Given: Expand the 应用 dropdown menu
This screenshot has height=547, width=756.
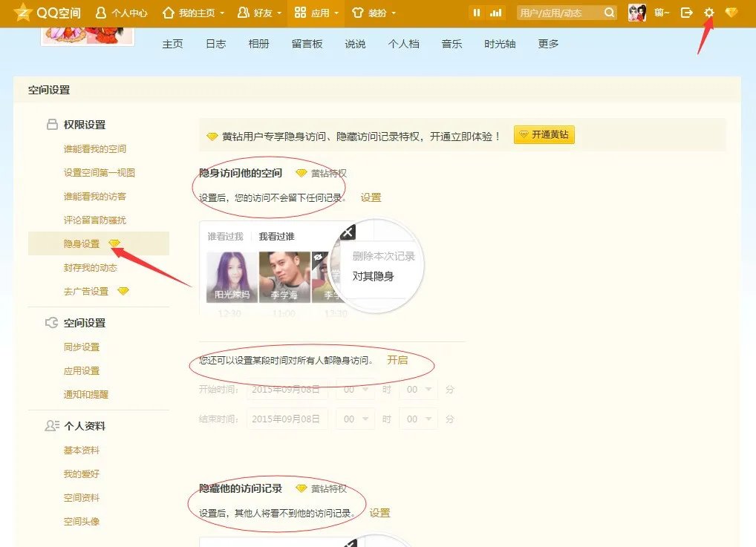Looking at the screenshot, I should coord(316,13).
